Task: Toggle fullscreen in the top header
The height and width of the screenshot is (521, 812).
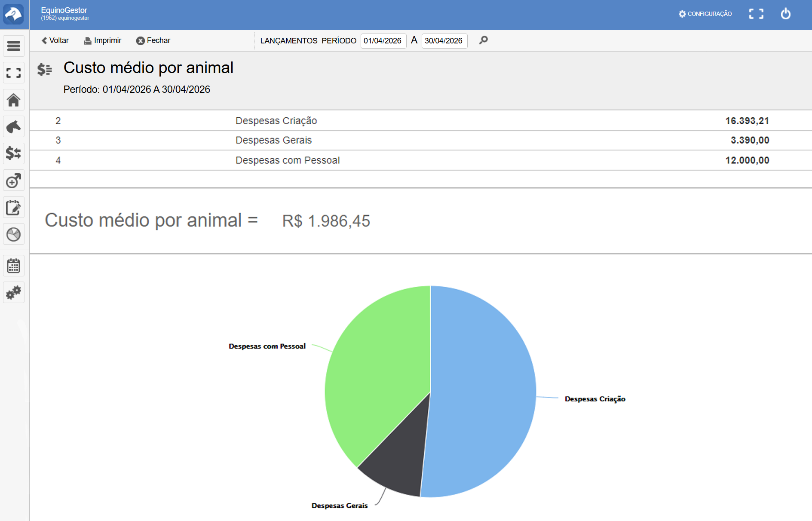Action: coord(756,14)
